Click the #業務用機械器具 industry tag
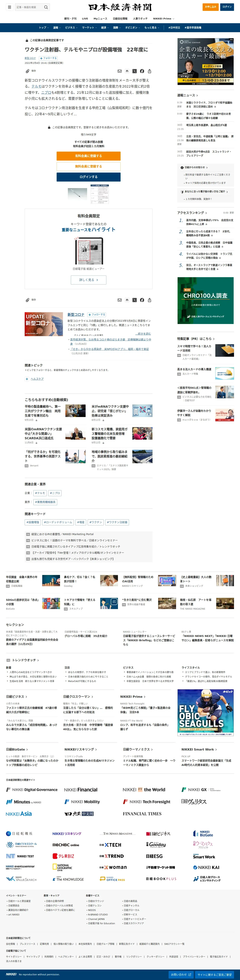The image size is (240, 980). point(45,502)
